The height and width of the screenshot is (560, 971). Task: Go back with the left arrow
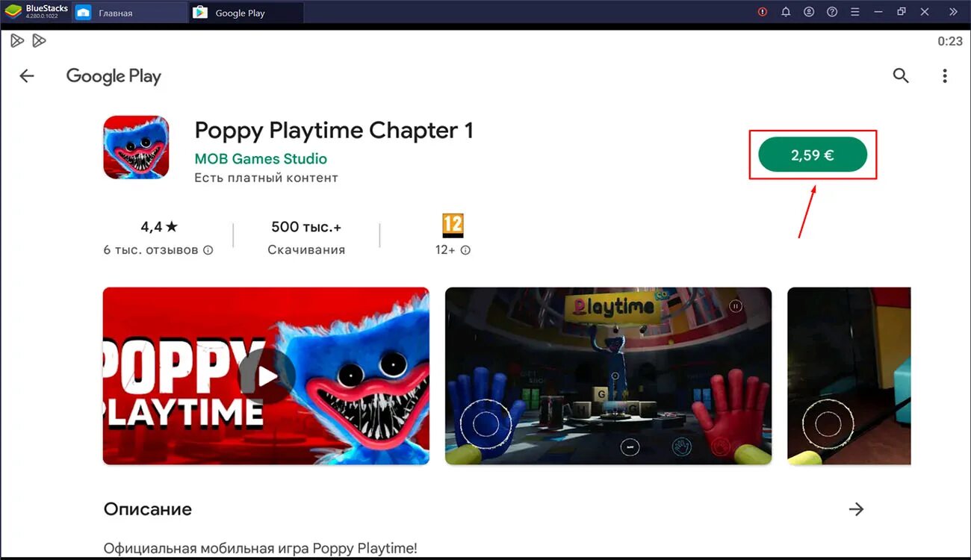pos(27,75)
